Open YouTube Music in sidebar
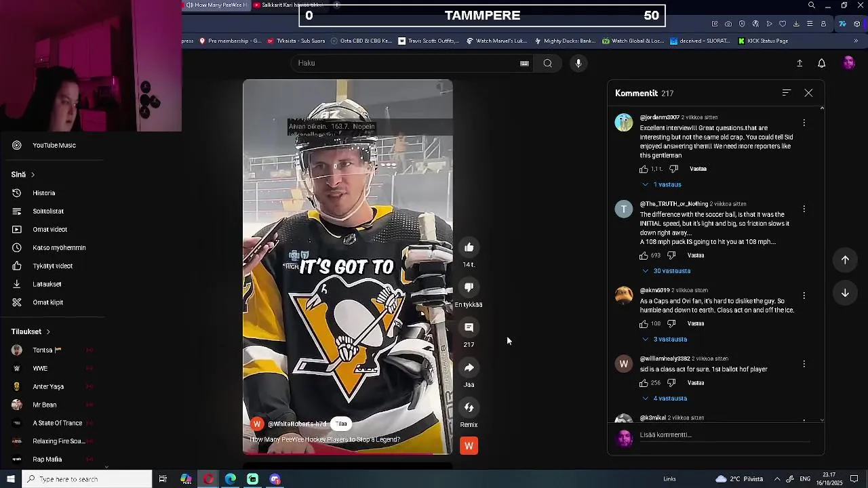 click(x=54, y=145)
